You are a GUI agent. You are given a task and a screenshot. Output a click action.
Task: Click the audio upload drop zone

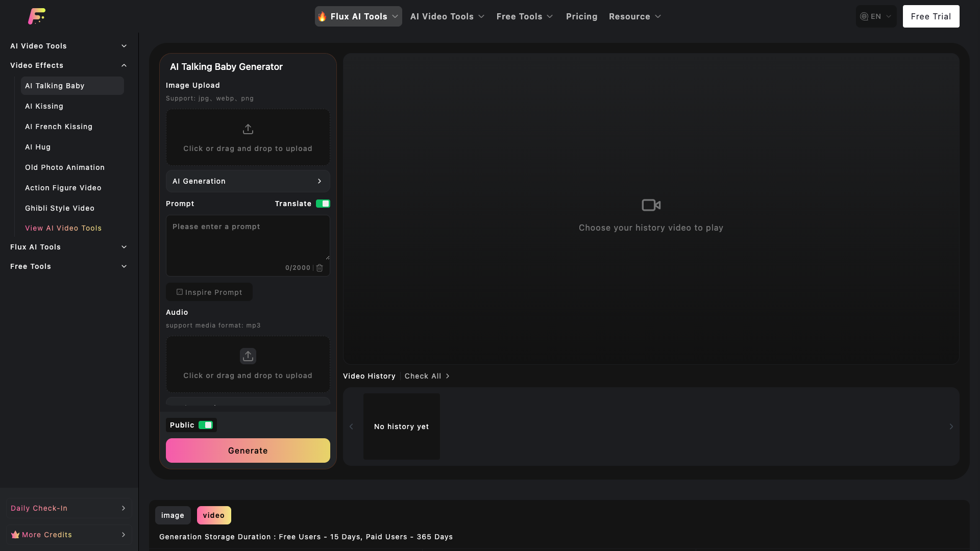tap(248, 364)
